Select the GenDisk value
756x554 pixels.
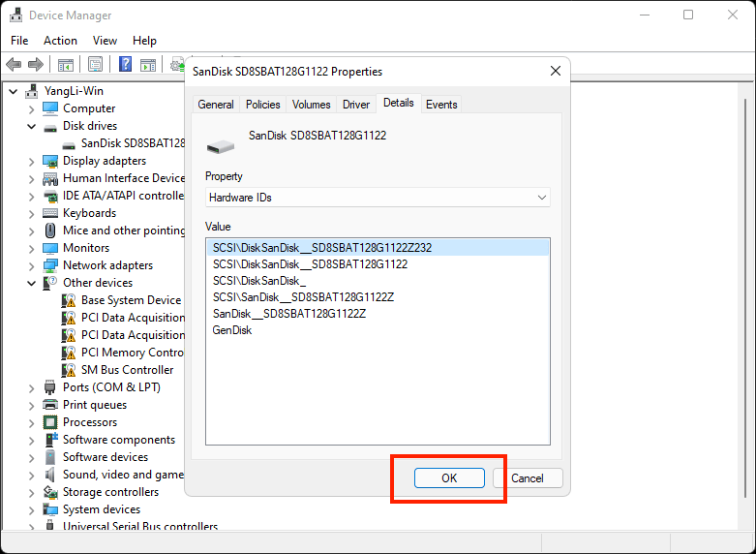point(378,330)
